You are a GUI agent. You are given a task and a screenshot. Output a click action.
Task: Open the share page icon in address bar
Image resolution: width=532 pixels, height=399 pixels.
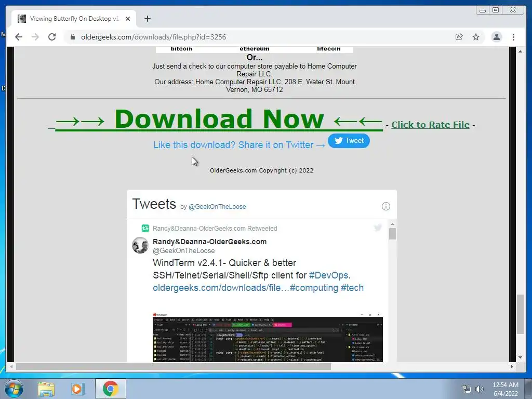coord(459,37)
